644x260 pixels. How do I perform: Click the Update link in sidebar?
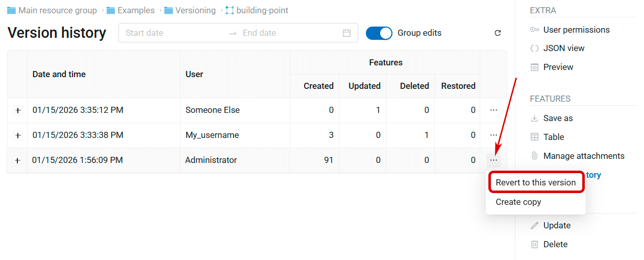(x=557, y=225)
